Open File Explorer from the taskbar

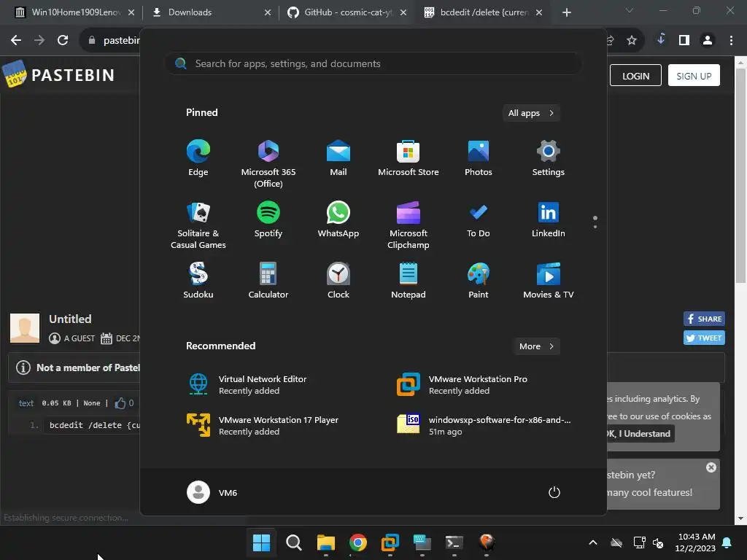click(x=326, y=542)
